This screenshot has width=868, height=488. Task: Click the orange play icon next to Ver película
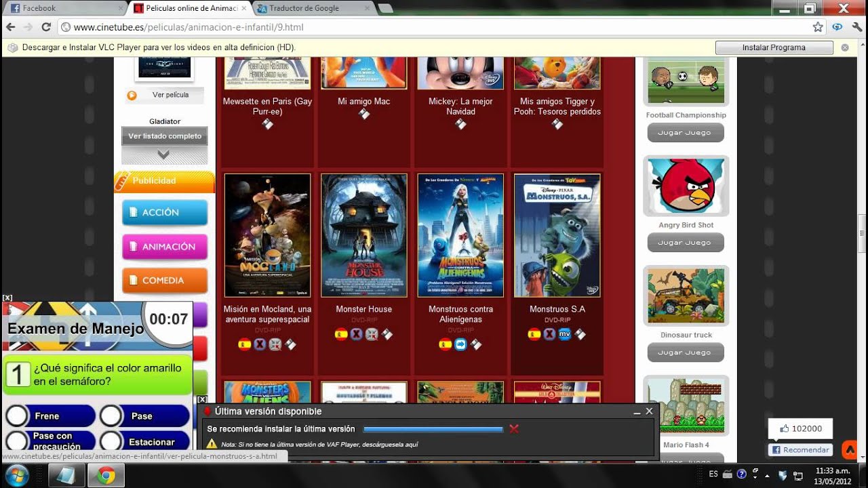click(x=132, y=95)
